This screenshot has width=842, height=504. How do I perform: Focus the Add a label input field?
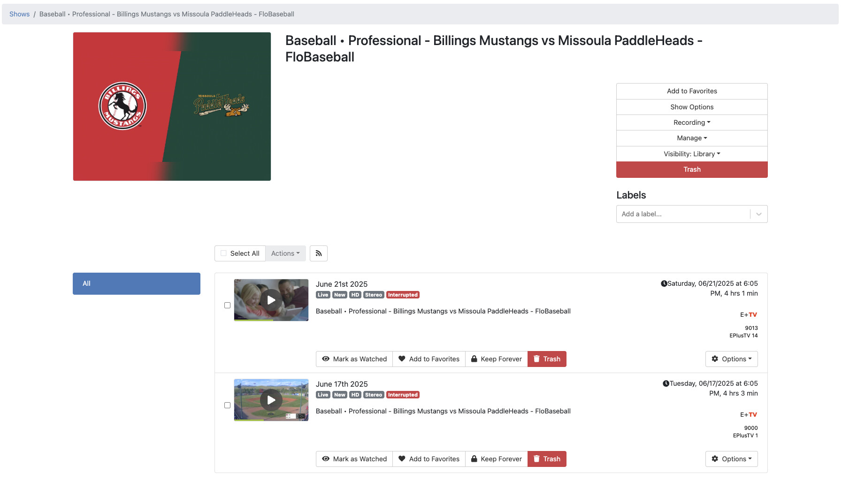tap(683, 214)
